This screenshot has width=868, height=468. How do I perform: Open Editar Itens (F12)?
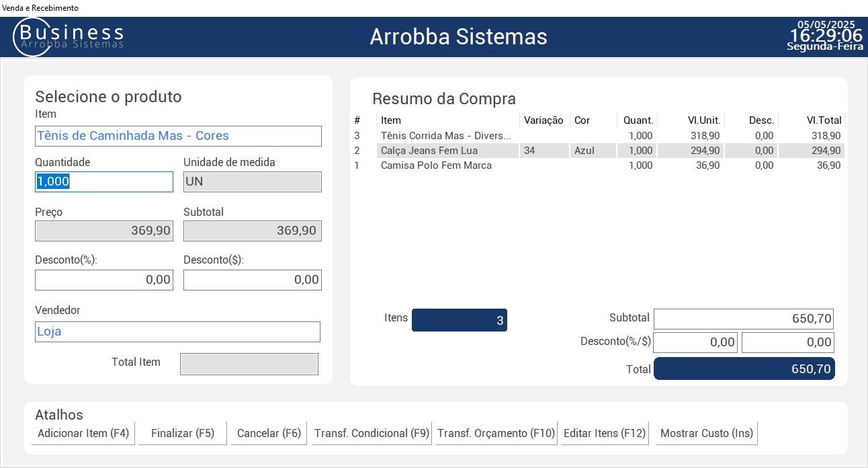click(x=605, y=434)
